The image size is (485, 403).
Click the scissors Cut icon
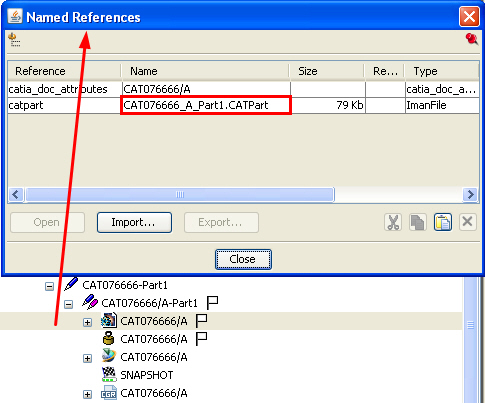click(393, 222)
